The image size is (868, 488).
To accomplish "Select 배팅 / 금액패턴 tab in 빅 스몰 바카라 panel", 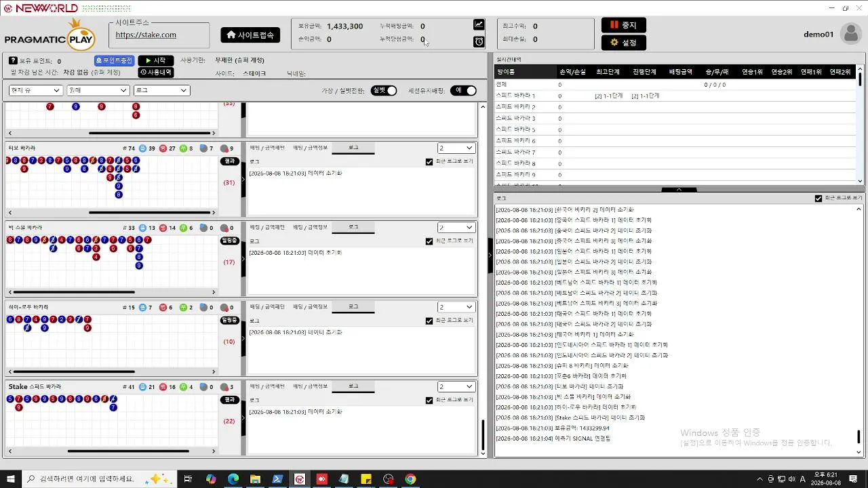I will click(267, 227).
